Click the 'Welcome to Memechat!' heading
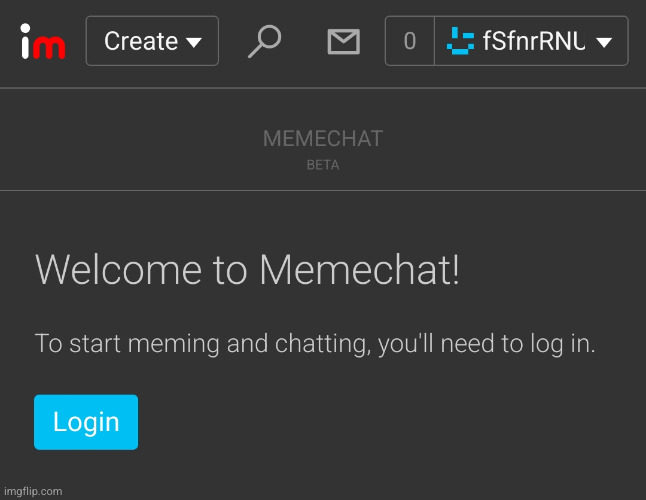Screen dimensions: 646x500 (x=247, y=270)
